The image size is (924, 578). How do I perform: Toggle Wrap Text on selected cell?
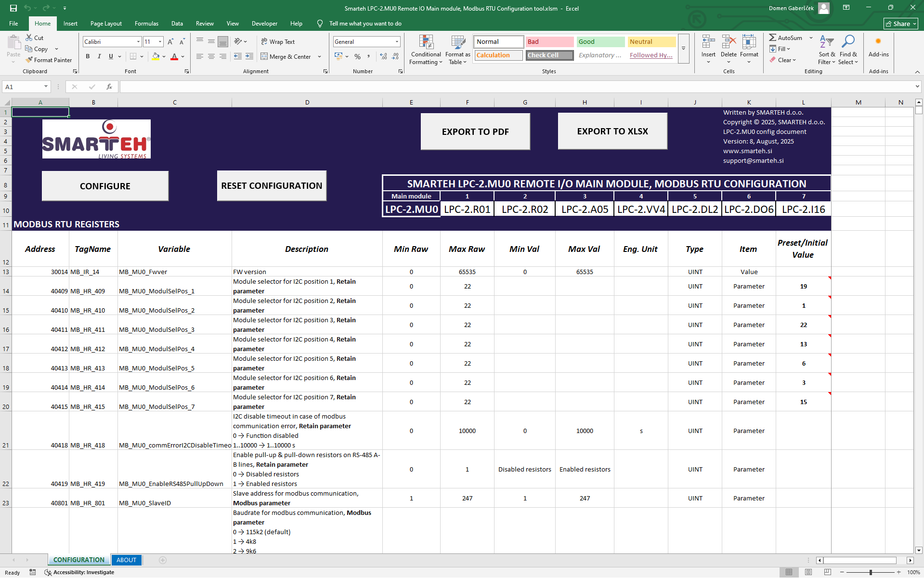[x=278, y=42]
